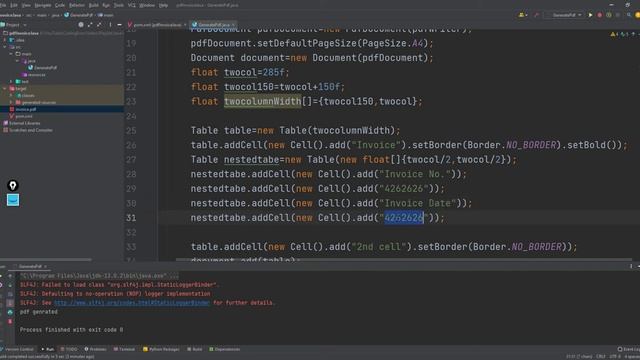Open Search Everywhere magnifier icon
This screenshot has height=360, width=640.
coord(629,15)
